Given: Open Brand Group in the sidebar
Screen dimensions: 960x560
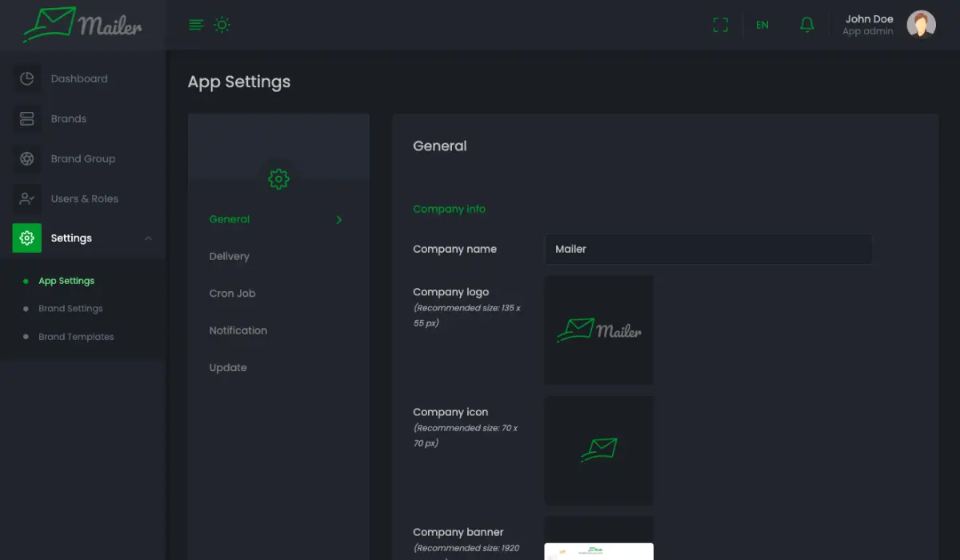Looking at the screenshot, I should (x=83, y=158).
